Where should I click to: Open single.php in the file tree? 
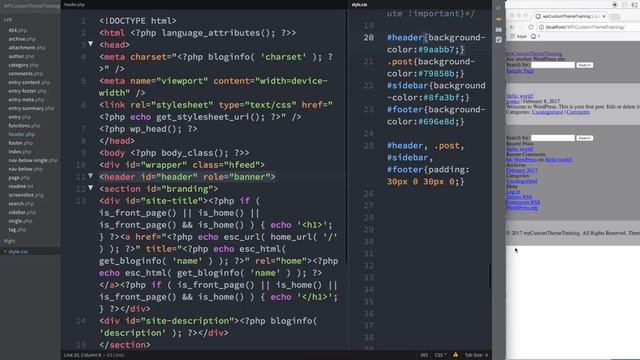(x=21, y=221)
